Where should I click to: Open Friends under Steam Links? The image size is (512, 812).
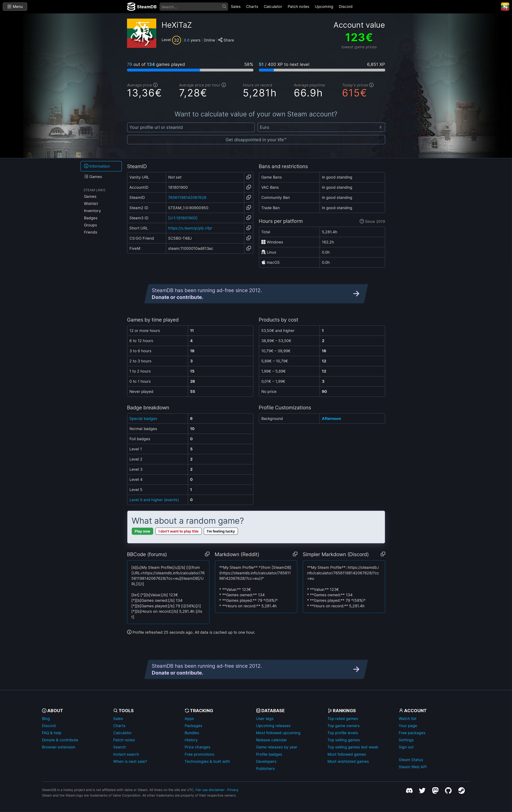click(x=91, y=232)
